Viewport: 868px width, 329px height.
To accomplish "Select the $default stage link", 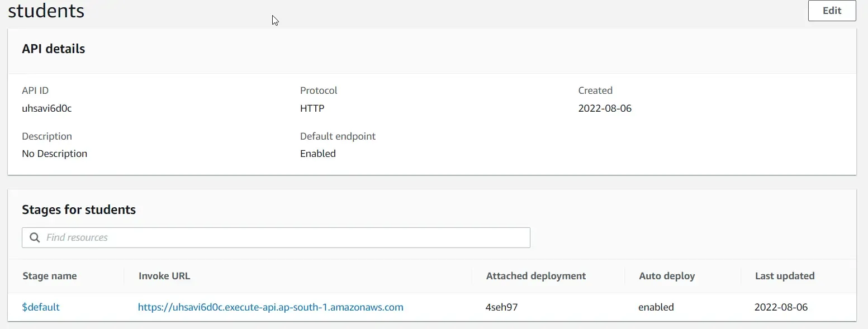I will click(x=41, y=307).
